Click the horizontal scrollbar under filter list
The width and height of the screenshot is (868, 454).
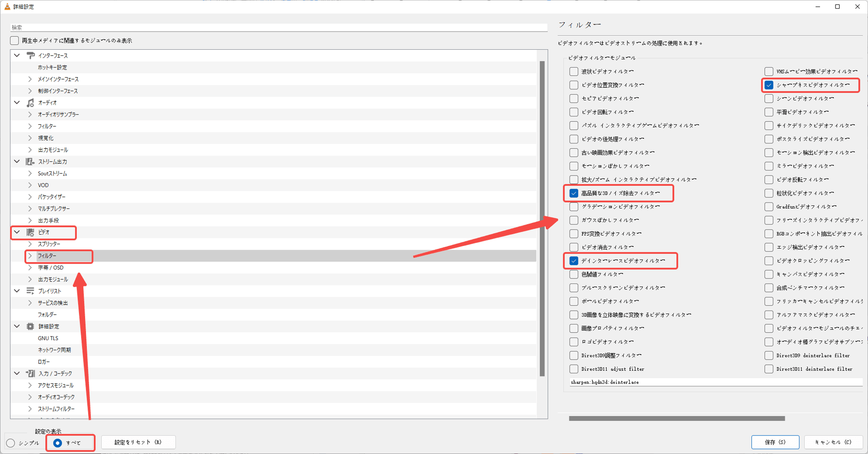pyautogui.click(x=676, y=418)
